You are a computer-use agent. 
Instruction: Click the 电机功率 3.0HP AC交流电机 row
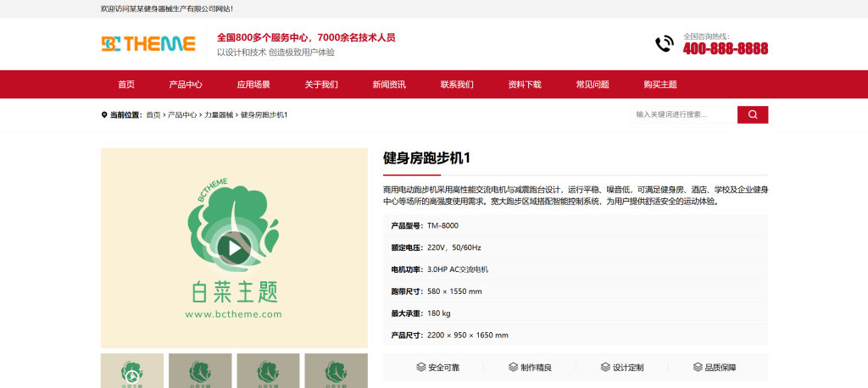pos(576,269)
